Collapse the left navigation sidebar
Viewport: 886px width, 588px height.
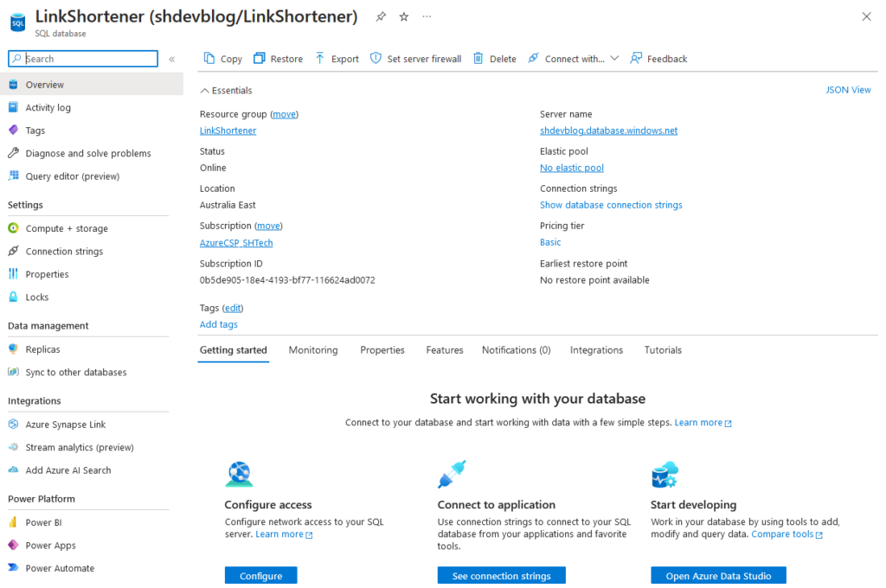(x=171, y=60)
